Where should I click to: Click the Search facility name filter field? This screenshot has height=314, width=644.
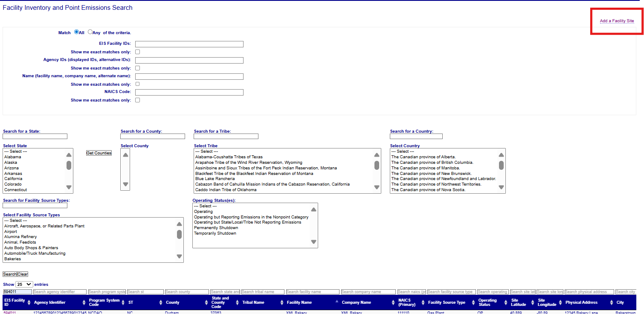[x=313, y=292]
